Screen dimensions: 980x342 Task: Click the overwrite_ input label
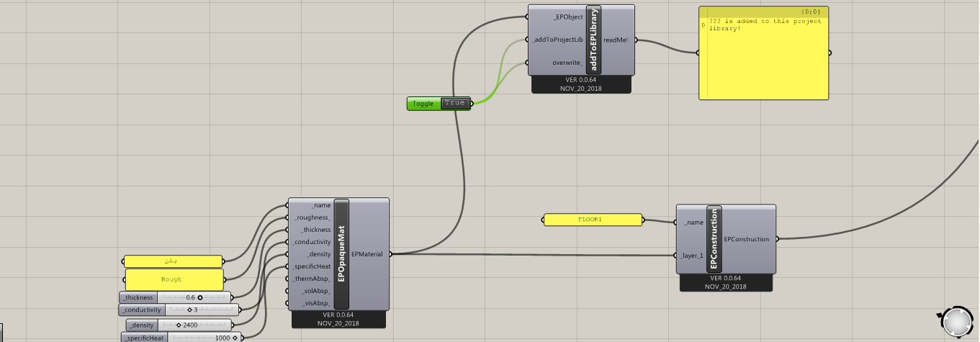(567, 63)
